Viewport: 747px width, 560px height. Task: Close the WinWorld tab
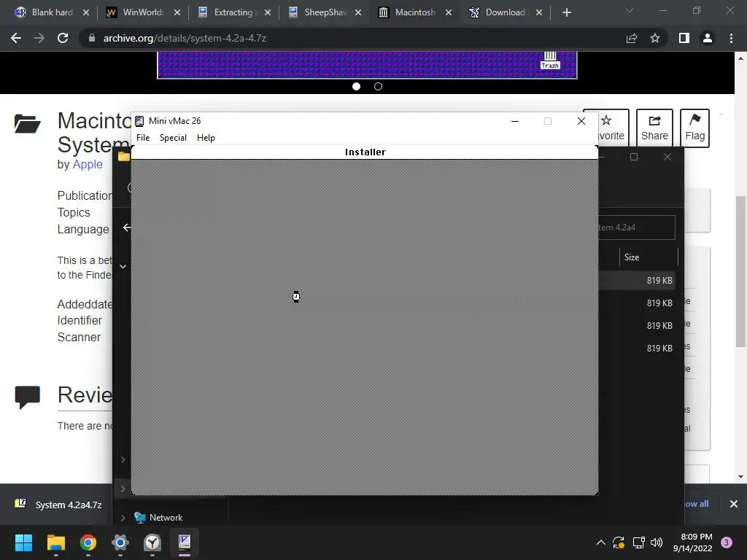click(177, 13)
